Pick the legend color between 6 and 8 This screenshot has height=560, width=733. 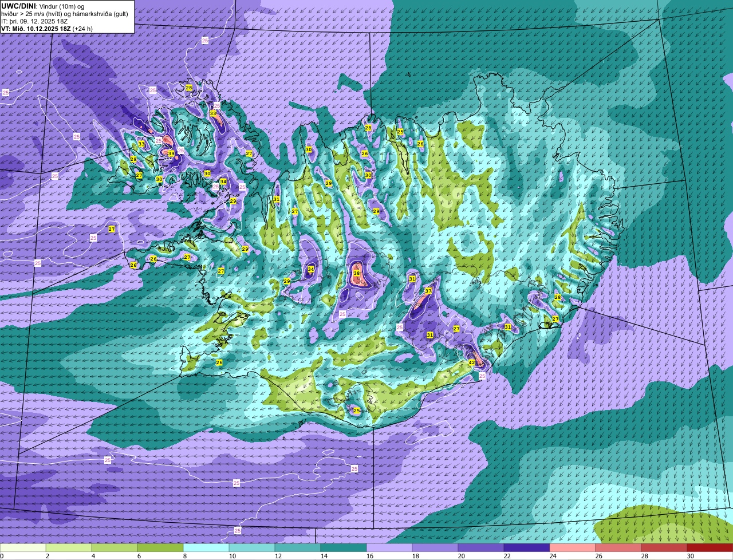[x=160, y=548]
